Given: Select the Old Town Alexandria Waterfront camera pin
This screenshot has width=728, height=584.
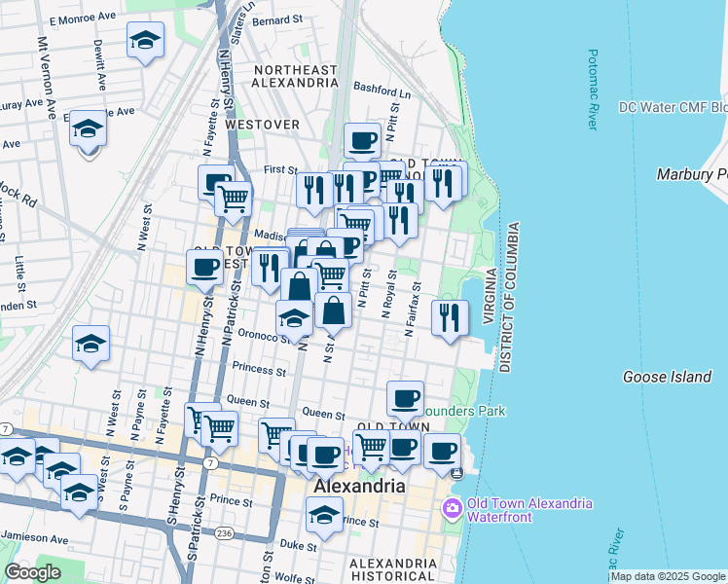Looking at the screenshot, I should (452, 509).
